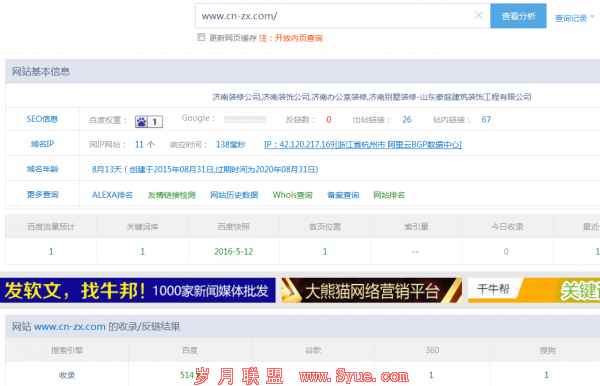Open the 发软文找牛邦 banner ad
Screen dimensions: 600x386
138,290
